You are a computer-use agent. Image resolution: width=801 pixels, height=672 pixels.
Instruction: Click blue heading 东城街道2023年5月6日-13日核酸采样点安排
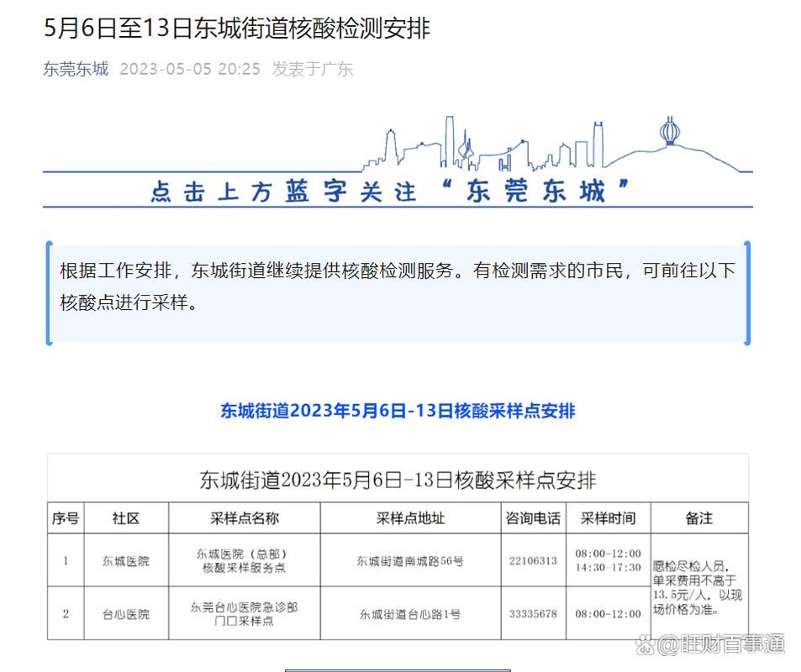click(x=398, y=411)
